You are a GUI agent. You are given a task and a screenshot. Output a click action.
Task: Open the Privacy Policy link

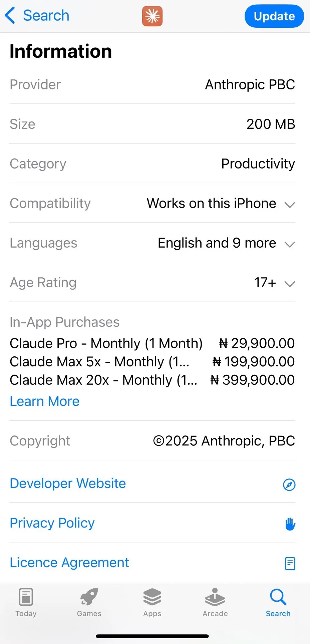coord(52,523)
